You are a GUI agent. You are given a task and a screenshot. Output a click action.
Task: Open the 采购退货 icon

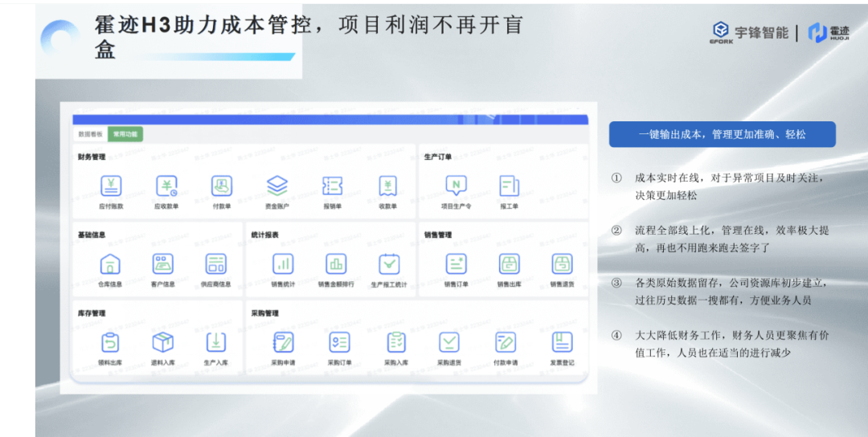[449, 342]
